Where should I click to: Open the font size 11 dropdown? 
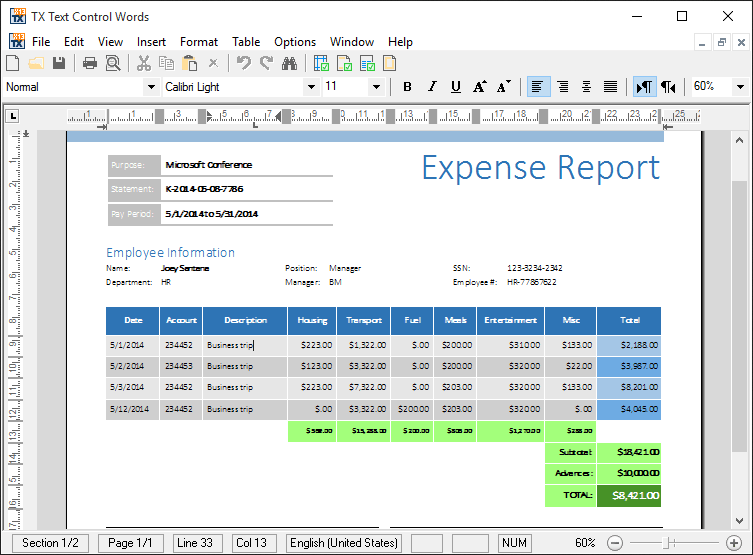[376, 87]
